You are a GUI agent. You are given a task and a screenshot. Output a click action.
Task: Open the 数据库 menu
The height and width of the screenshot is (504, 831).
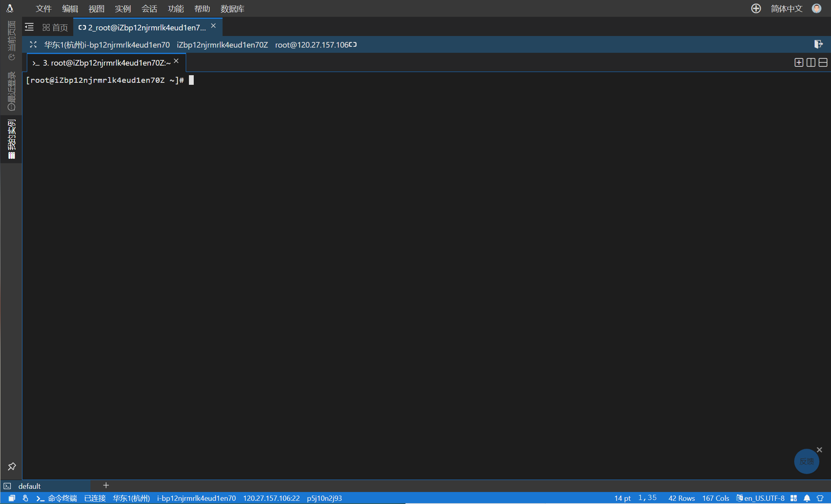pyautogui.click(x=233, y=8)
